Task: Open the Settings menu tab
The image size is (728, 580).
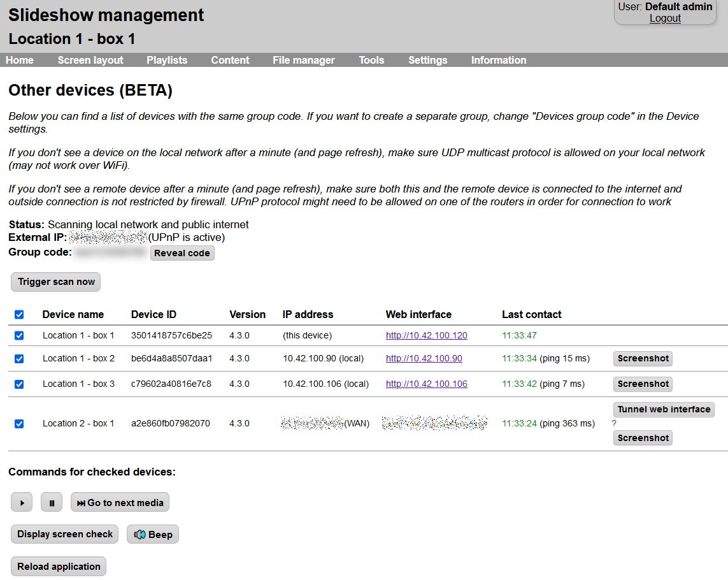Action: (427, 60)
